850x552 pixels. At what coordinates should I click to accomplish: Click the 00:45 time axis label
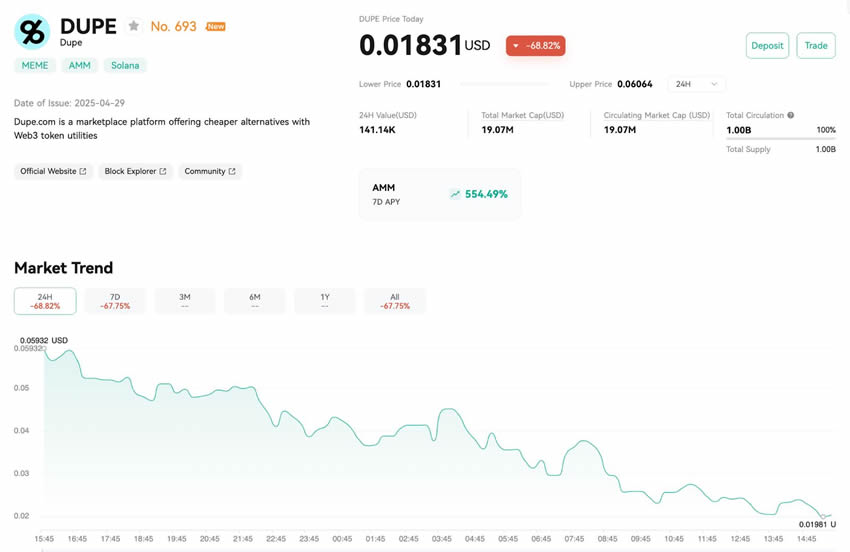[342, 538]
